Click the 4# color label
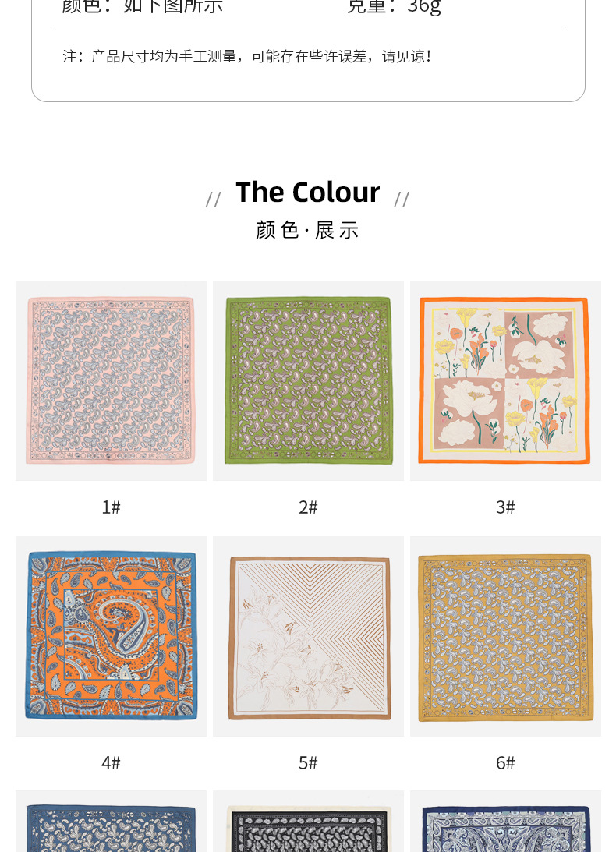The height and width of the screenshot is (852, 616). pos(111,763)
